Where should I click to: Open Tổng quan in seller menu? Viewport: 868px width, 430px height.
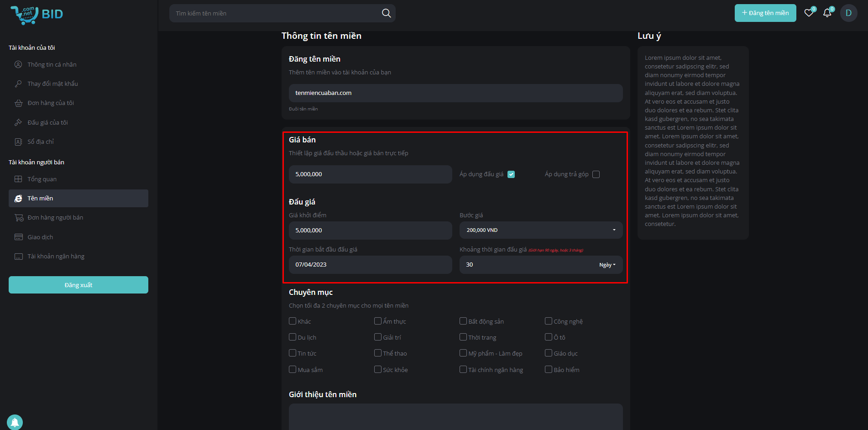point(42,179)
